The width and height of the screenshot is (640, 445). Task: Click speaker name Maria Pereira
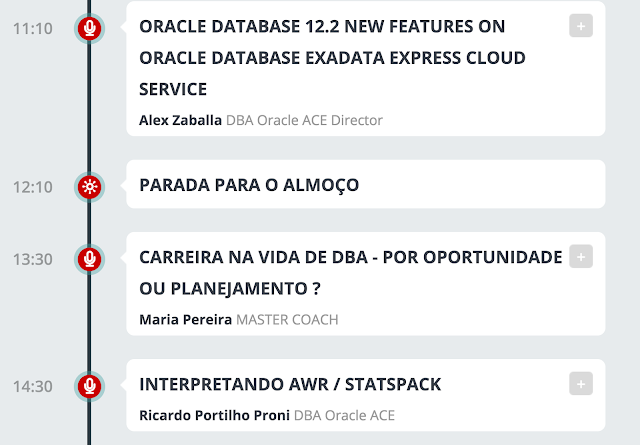point(185,320)
